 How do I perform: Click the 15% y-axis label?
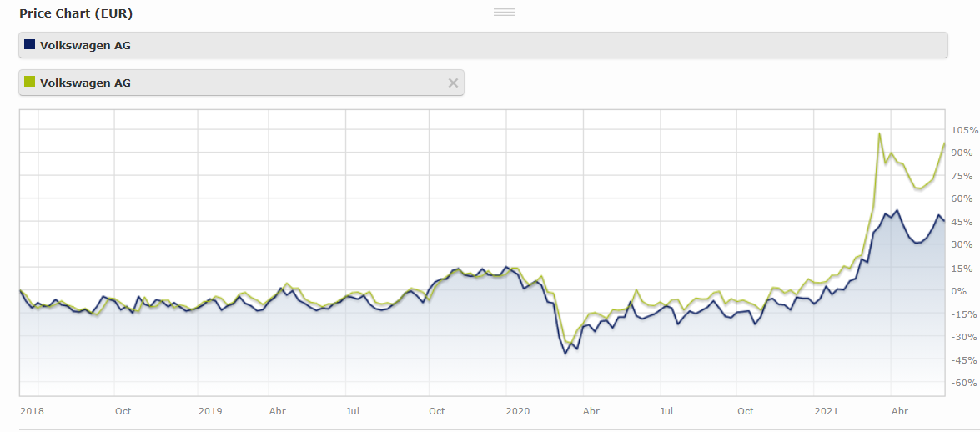click(963, 269)
